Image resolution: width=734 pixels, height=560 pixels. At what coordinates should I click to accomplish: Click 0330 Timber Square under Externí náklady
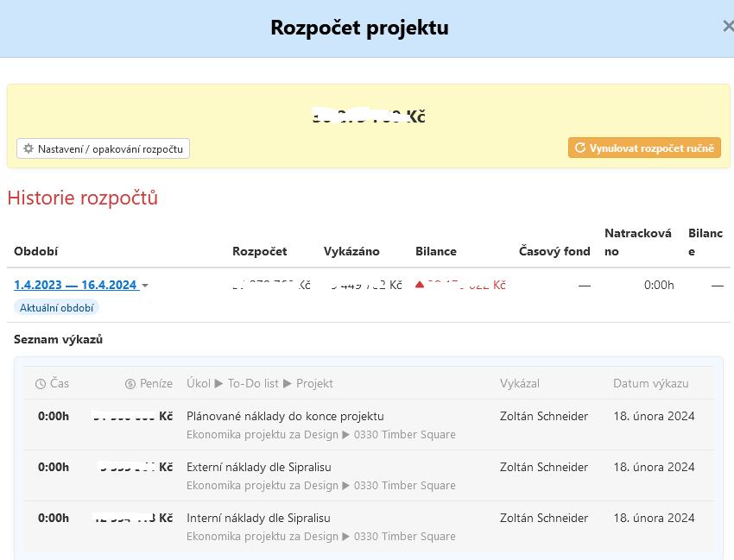click(x=404, y=486)
